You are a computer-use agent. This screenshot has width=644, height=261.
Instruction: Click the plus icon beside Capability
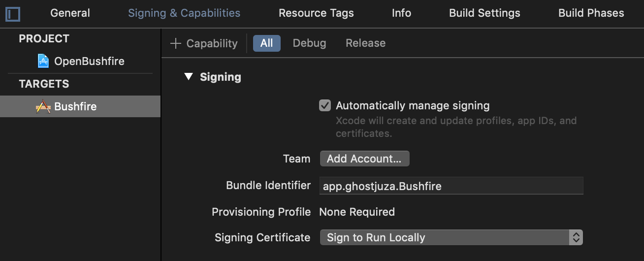[x=176, y=43]
